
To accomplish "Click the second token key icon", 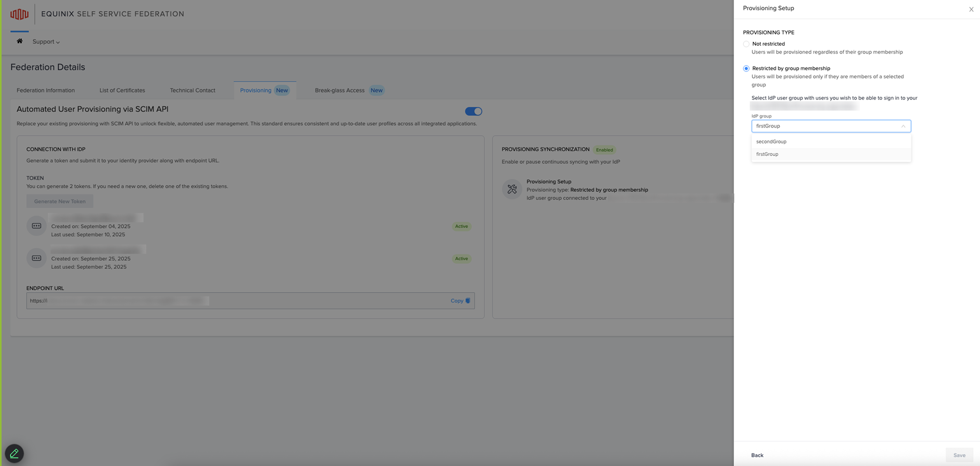I will [x=37, y=258].
